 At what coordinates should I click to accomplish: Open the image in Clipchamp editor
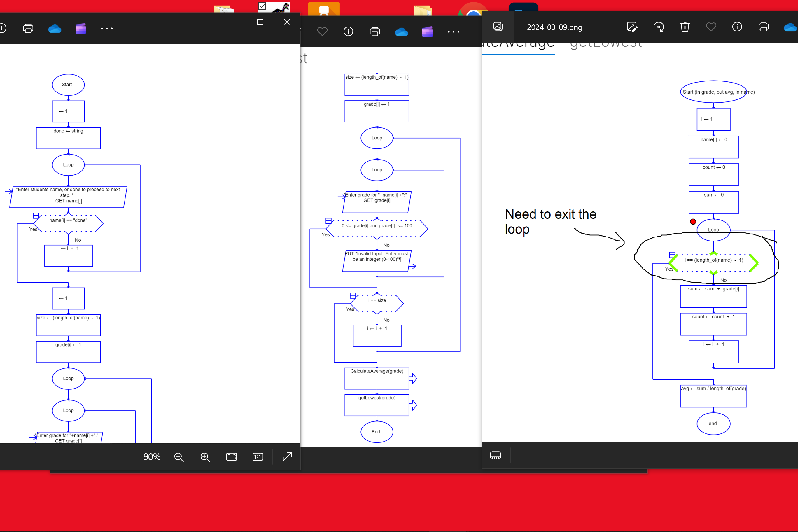[x=427, y=32]
